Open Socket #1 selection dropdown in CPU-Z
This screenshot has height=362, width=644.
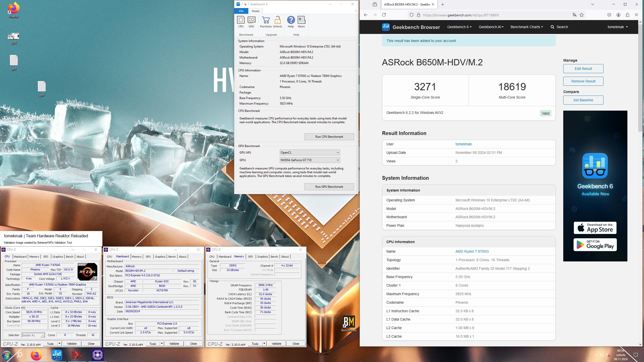coord(33,335)
